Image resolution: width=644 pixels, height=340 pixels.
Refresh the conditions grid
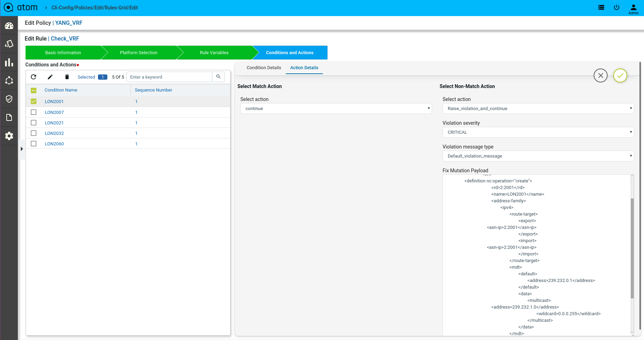[x=34, y=77]
